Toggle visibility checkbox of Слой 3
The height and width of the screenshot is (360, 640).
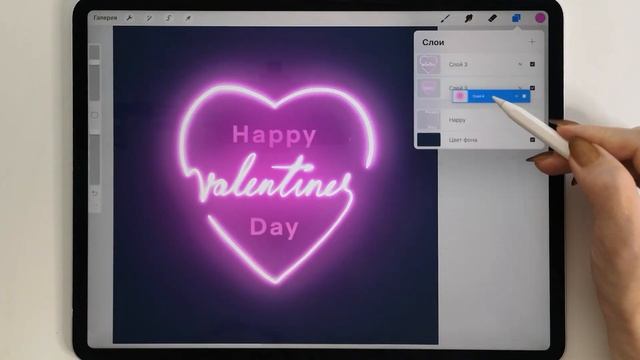(532, 64)
